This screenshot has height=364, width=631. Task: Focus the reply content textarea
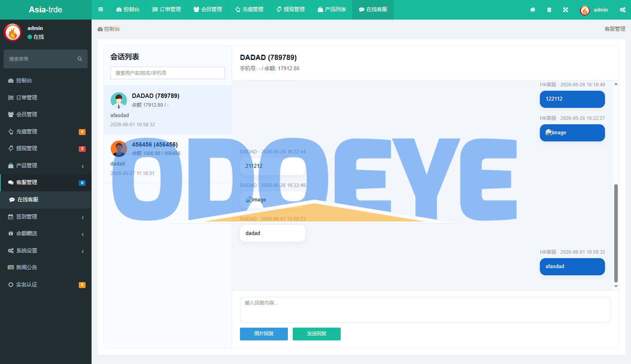pos(425,310)
